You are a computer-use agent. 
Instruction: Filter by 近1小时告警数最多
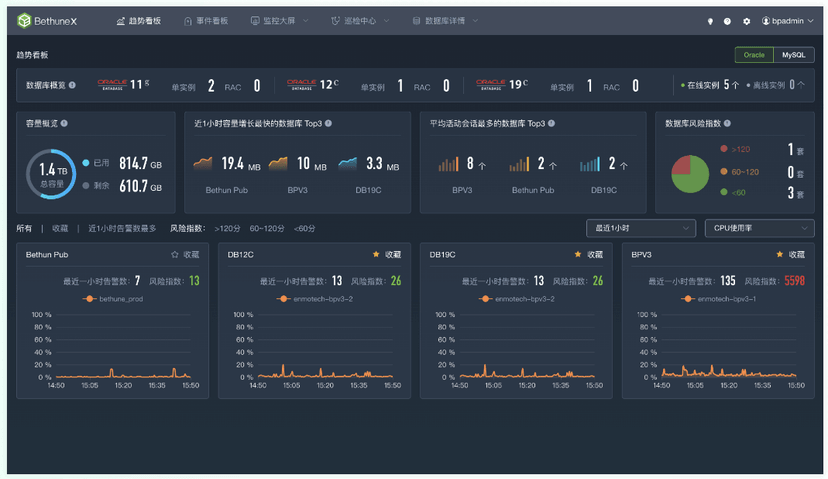click(x=122, y=229)
